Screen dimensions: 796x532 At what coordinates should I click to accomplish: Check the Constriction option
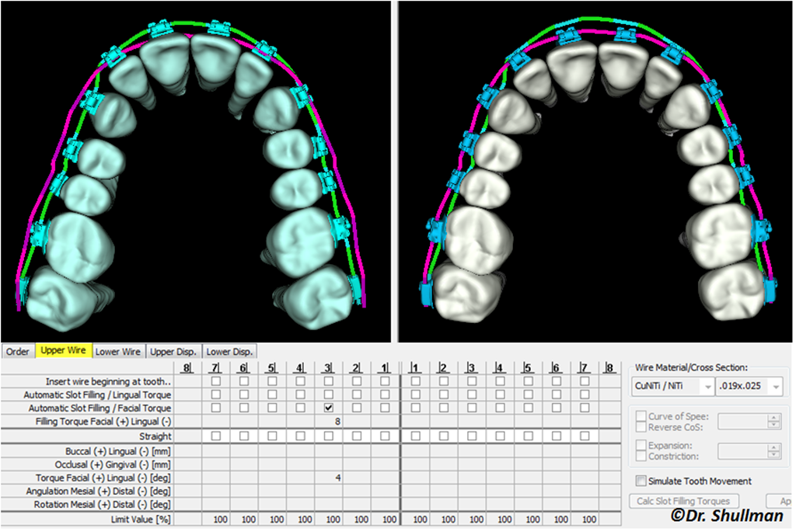coord(641,456)
